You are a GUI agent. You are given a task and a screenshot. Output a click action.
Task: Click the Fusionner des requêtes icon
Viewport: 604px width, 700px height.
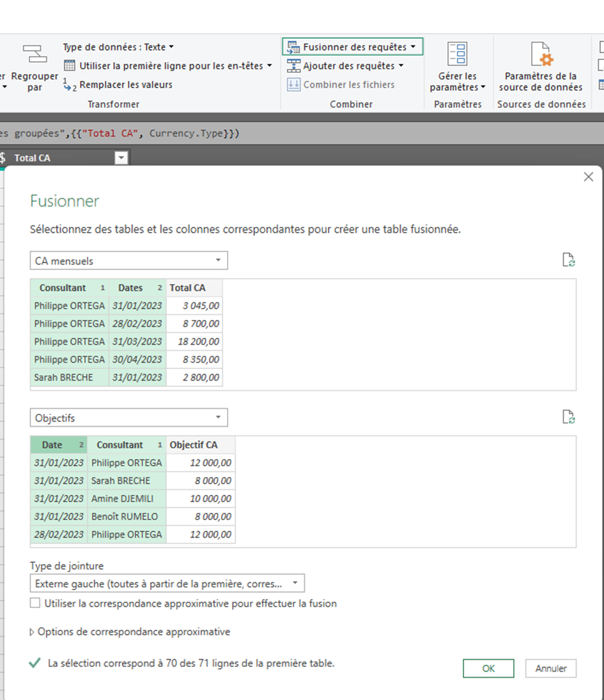click(x=293, y=47)
